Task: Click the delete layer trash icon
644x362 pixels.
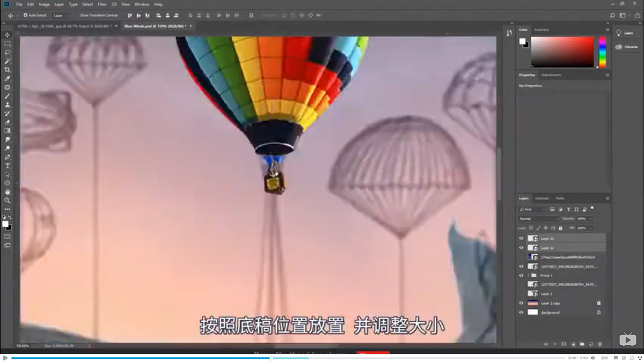Action: [x=600, y=344]
